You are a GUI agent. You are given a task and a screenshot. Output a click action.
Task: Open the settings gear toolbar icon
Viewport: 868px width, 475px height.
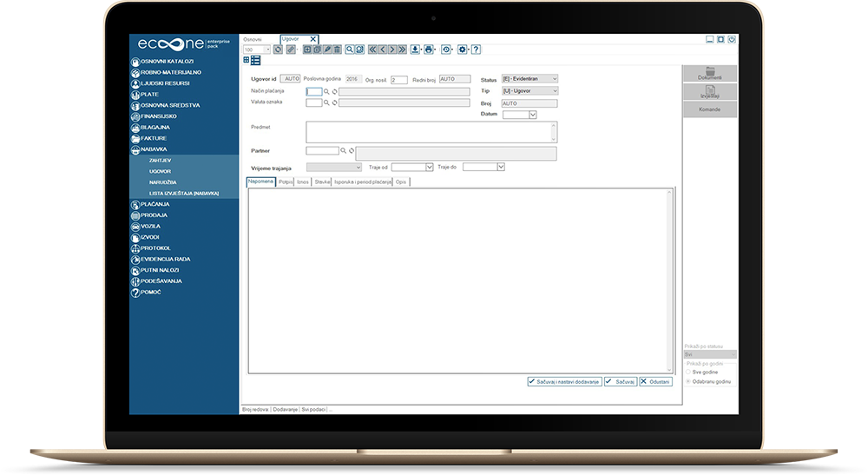pos(463,49)
